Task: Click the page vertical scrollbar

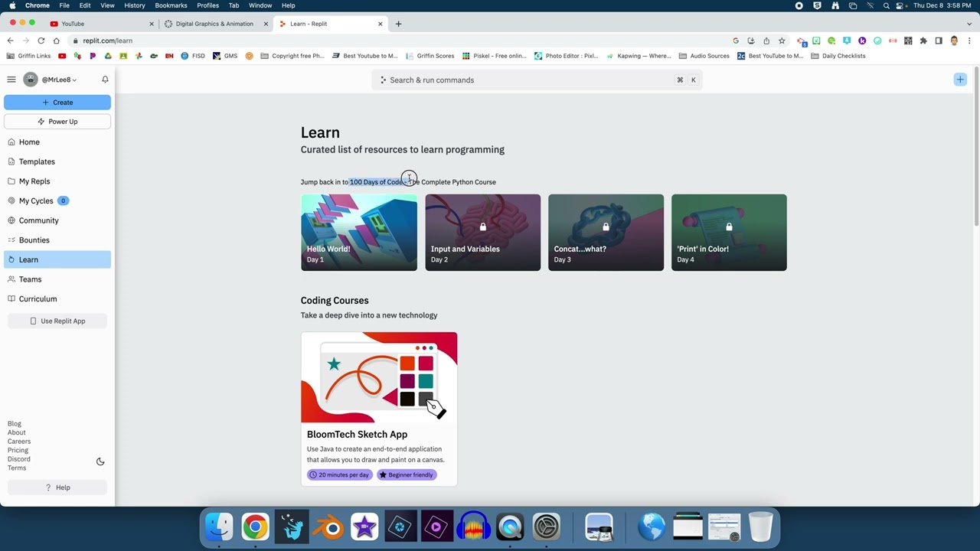Action: 976,147
